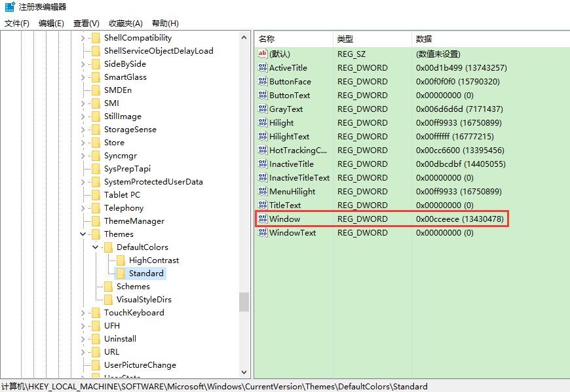The height and width of the screenshot is (392, 570).
Task: Expand the Telephony node
Action: tap(83, 208)
